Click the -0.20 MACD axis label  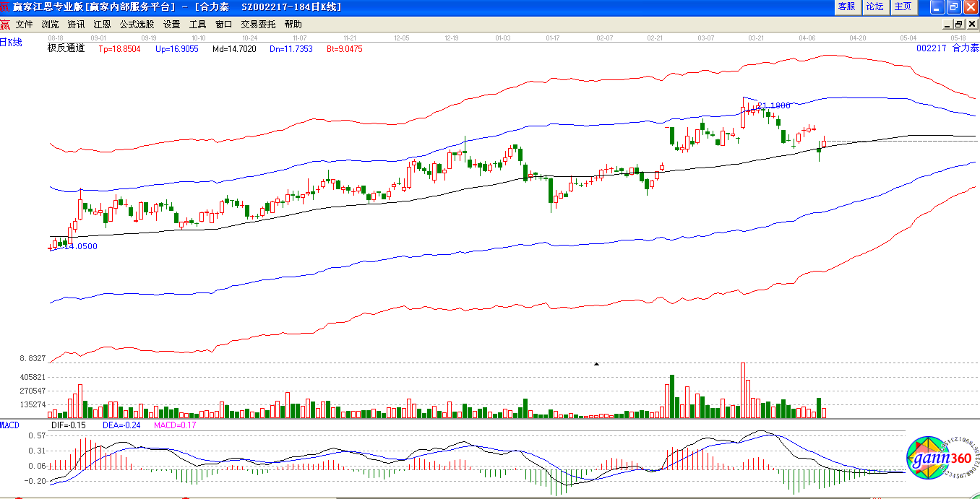tap(35, 481)
